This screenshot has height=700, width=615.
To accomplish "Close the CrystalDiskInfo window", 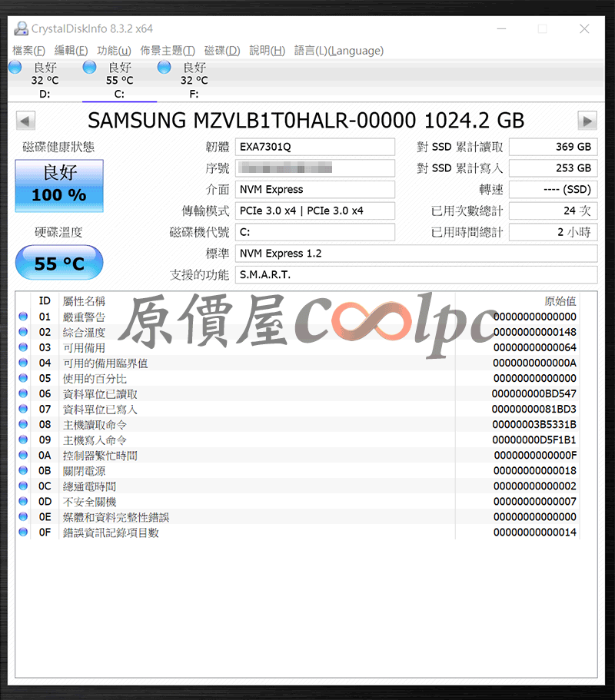I will pos(584,28).
